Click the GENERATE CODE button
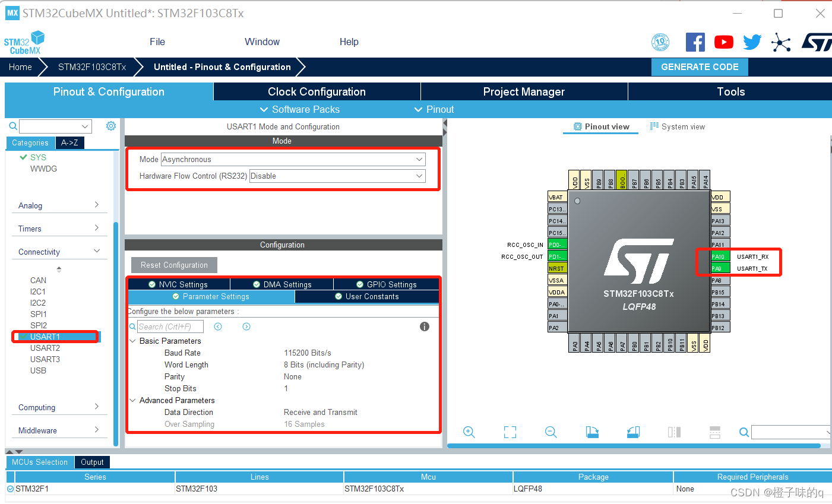This screenshot has height=504, width=832. 700,67
